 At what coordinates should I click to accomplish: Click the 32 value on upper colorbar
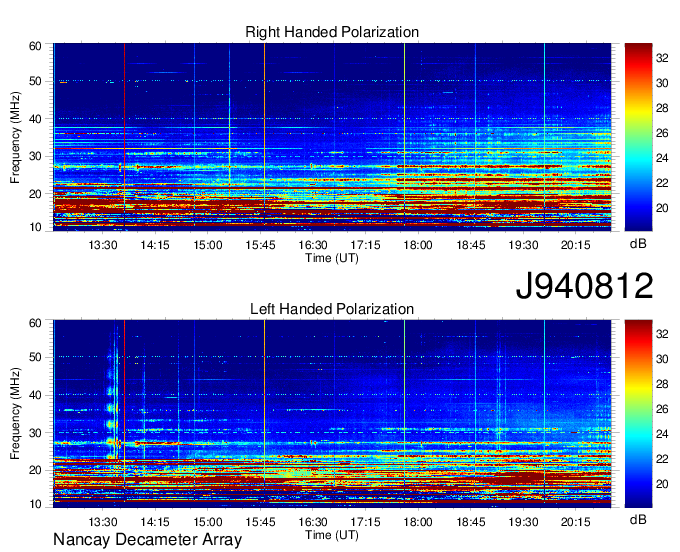662,58
